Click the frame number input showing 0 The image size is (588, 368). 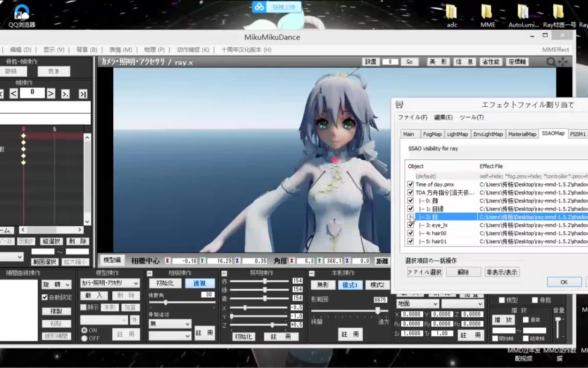click(32, 92)
